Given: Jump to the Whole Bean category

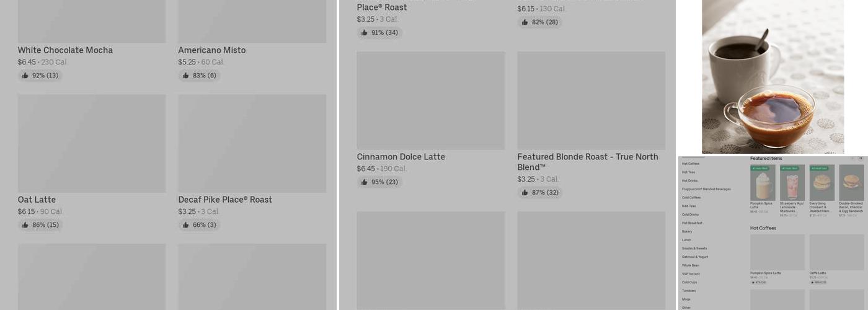Looking at the screenshot, I should pyautogui.click(x=690, y=265).
